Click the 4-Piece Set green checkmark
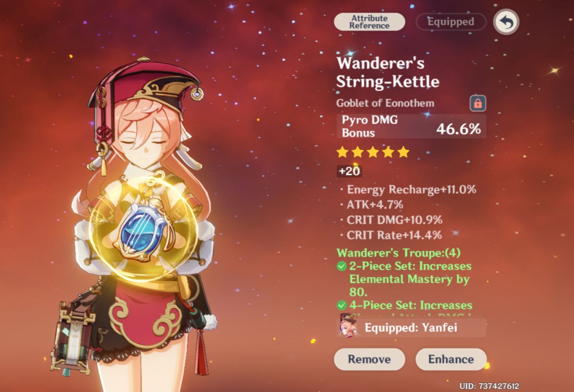Viewport: 574px width, 392px height. tap(342, 305)
